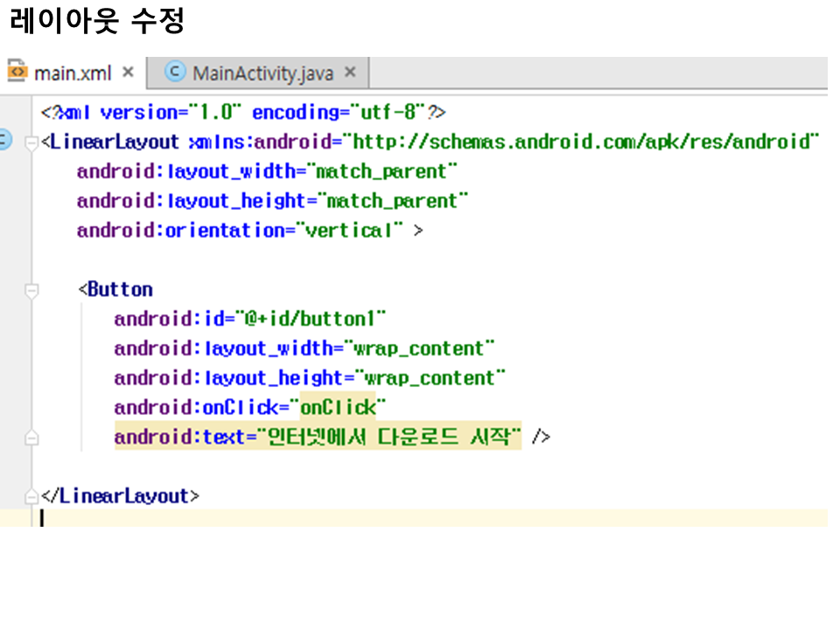Place cursor in XML declaration line
The height and width of the screenshot is (630, 840).
click(245, 113)
